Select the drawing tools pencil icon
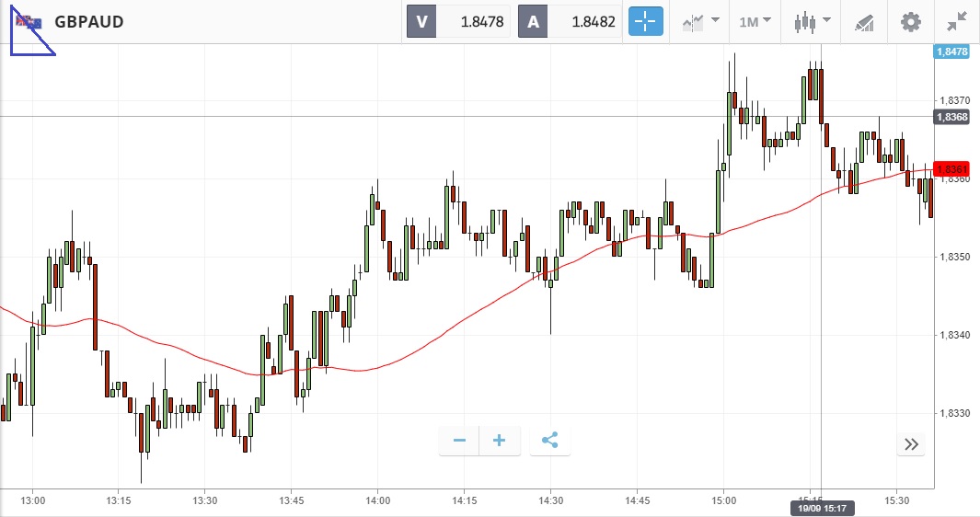 [x=863, y=21]
